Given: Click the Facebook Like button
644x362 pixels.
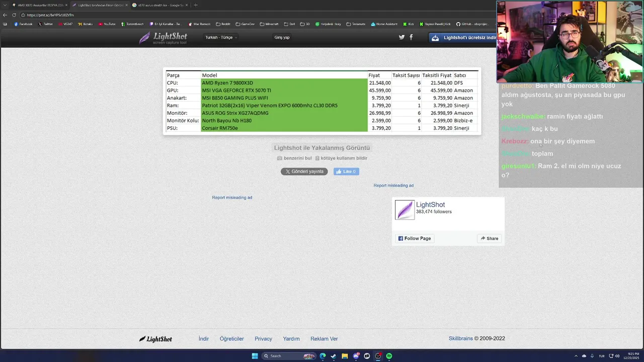Looking at the screenshot, I should click(346, 171).
